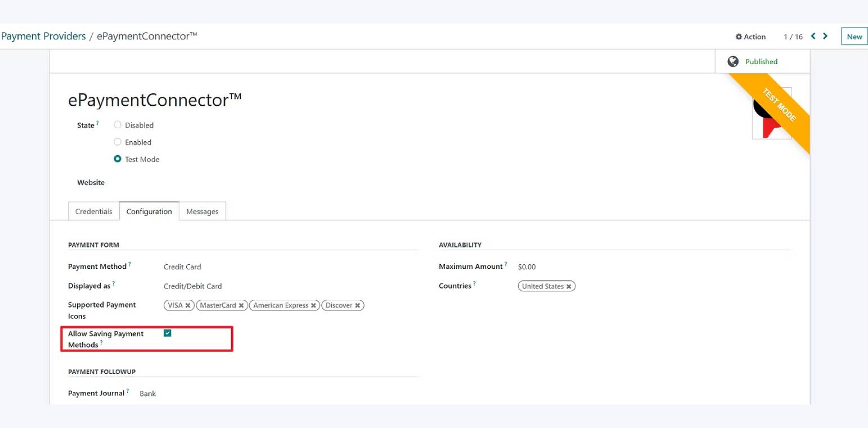Click Allow Saving Payment Methods help mark
This screenshot has width=868, height=428.
101,343
